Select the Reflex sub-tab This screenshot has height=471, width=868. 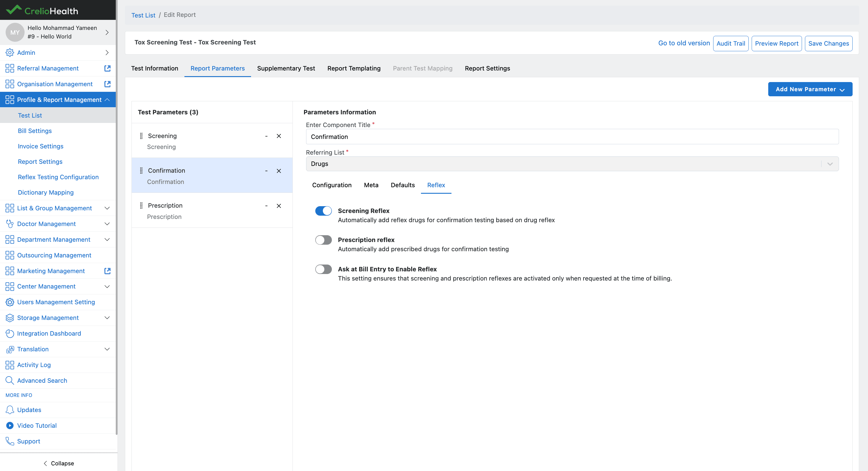pyautogui.click(x=436, y=185)
